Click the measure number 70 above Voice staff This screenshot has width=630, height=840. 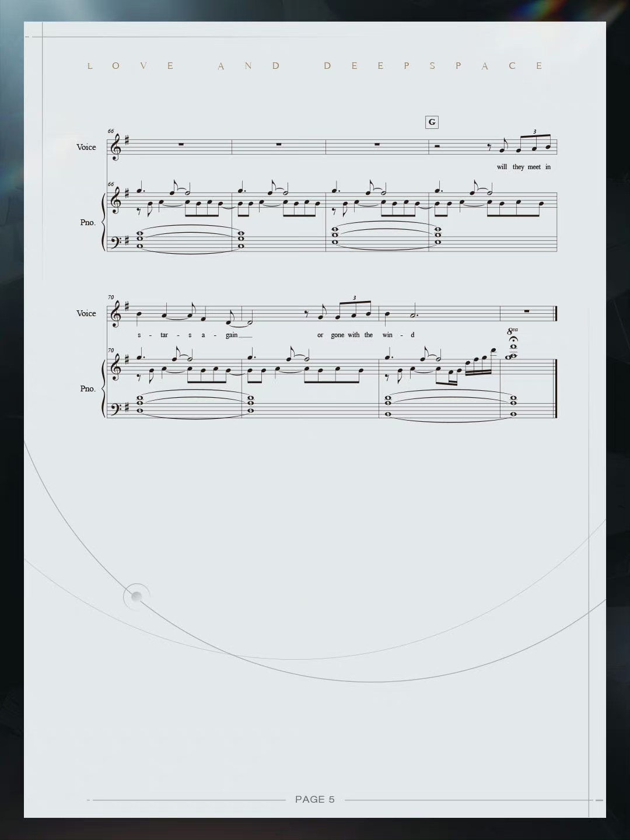[x=111, y=297]
